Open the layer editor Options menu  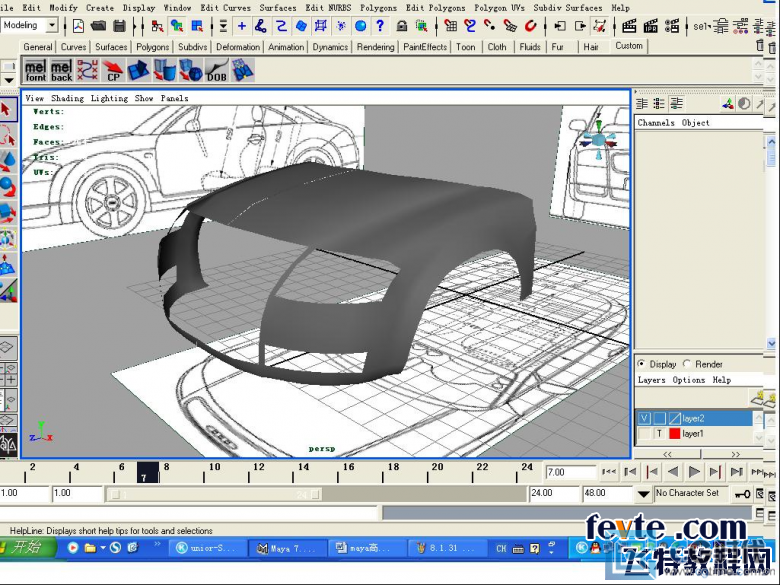688,380
